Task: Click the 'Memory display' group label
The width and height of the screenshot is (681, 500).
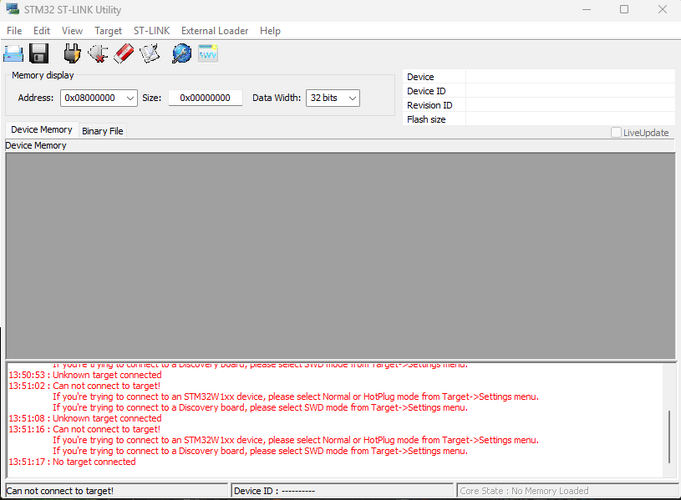Action: click(x=43, y=75)
